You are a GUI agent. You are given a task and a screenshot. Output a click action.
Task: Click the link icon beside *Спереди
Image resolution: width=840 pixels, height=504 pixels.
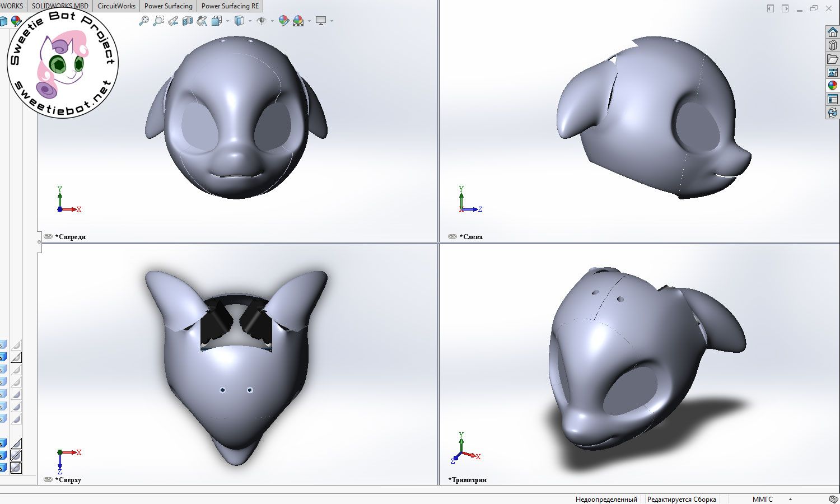(48, 236)
